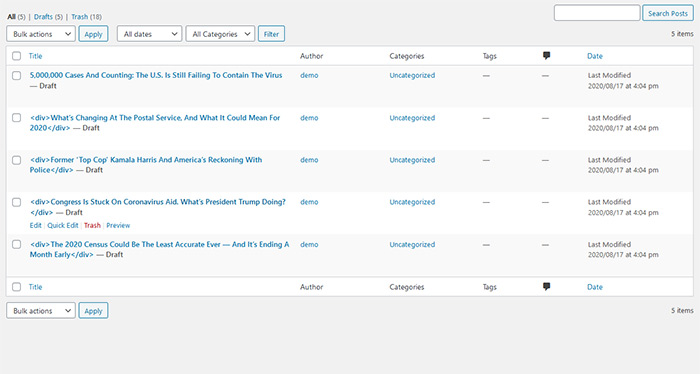Click the Author column header text

tap(312, 56)
